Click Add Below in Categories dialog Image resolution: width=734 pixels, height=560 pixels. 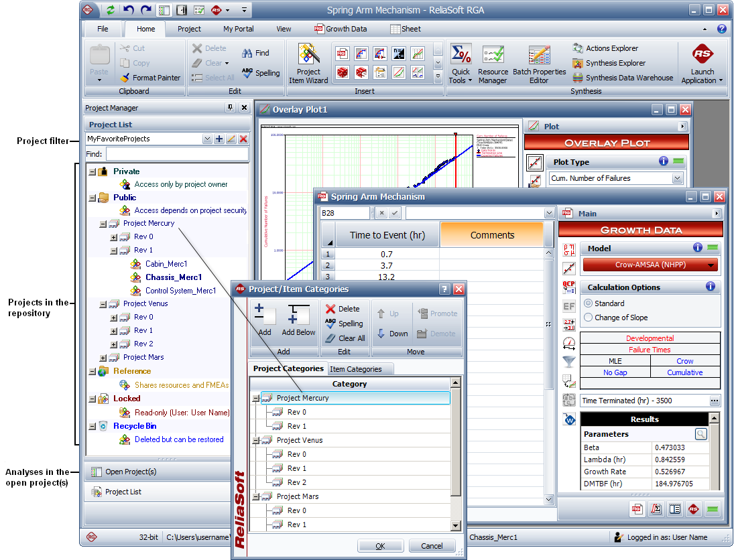point(298,320)
